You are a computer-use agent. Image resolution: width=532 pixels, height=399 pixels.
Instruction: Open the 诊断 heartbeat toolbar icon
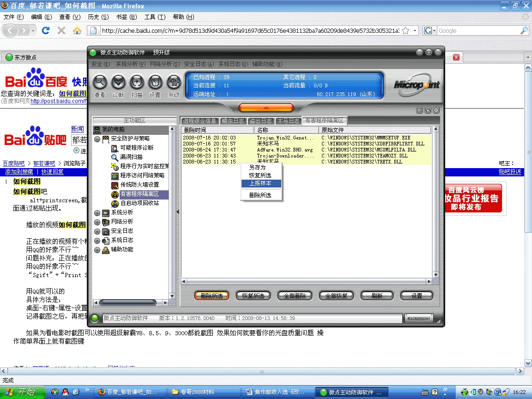coord(118,82)
